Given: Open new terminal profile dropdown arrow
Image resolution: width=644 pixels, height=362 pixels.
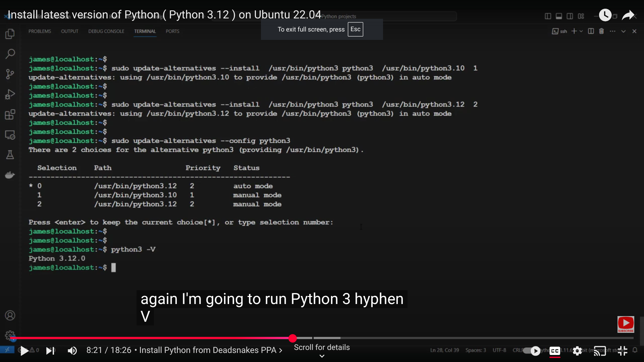Looking at the screenshot, I should click(581, 31).
